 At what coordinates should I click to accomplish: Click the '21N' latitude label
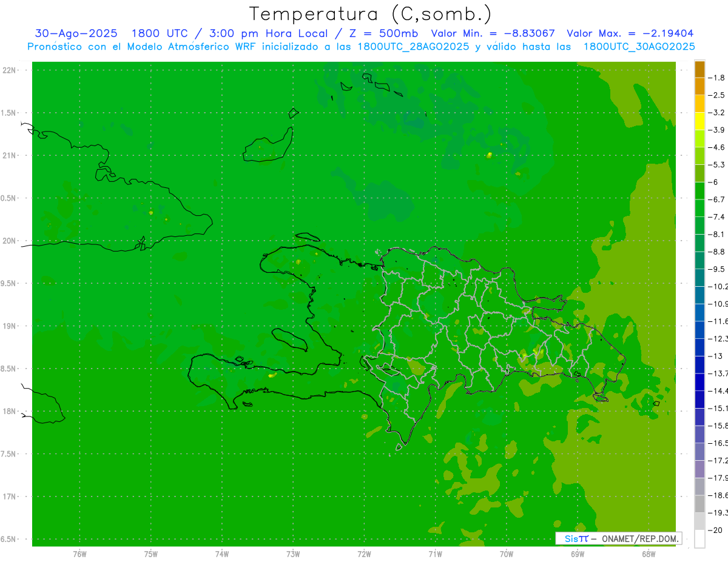[x=10, y=156]
